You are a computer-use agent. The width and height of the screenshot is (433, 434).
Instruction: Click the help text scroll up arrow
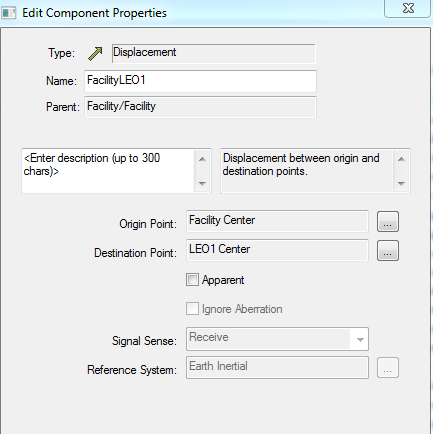401,159
